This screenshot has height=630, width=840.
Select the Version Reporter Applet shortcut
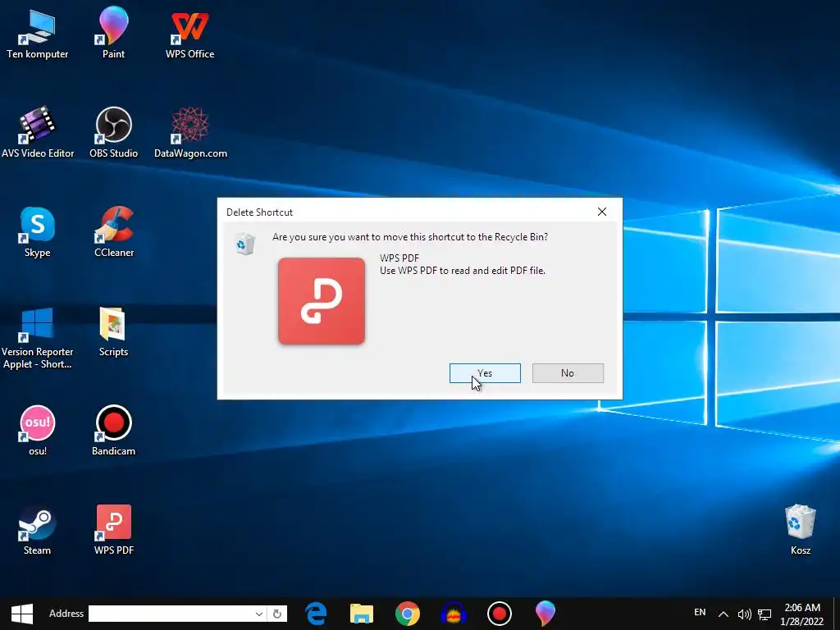click(x=38, y=337)
